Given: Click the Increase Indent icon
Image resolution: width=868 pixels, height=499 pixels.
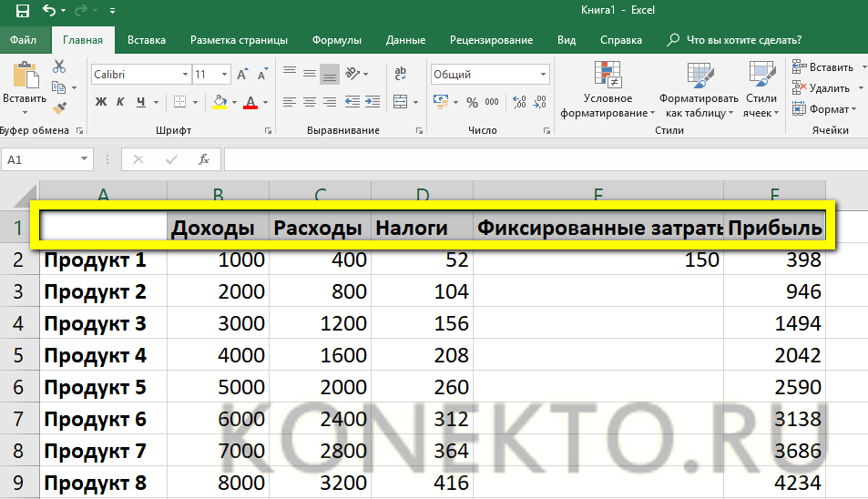Looking at the screenshot, I should coord(373,102).
